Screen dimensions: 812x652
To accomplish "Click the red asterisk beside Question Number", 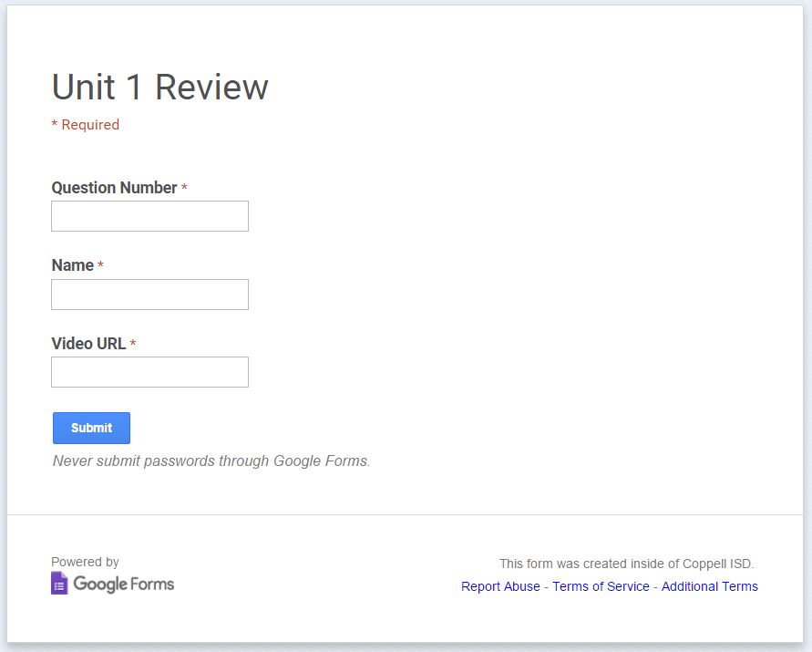I will (x=184, y=189).
